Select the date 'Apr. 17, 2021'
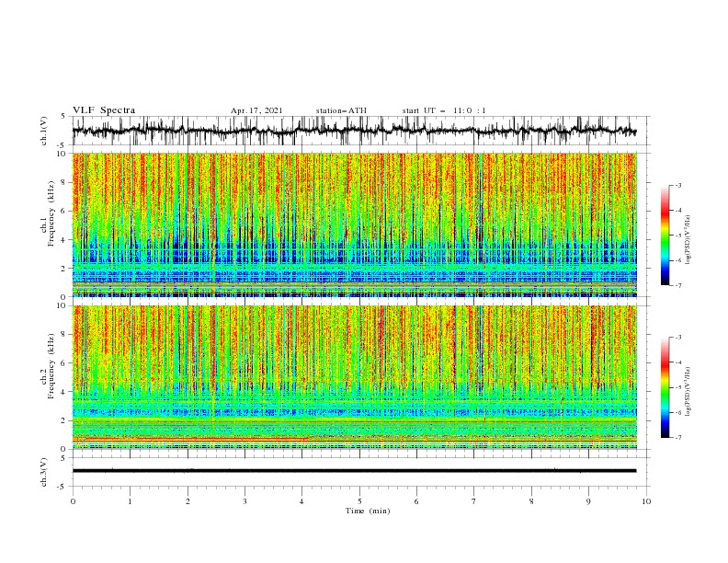Screen dimensions: 728x563 256,110
